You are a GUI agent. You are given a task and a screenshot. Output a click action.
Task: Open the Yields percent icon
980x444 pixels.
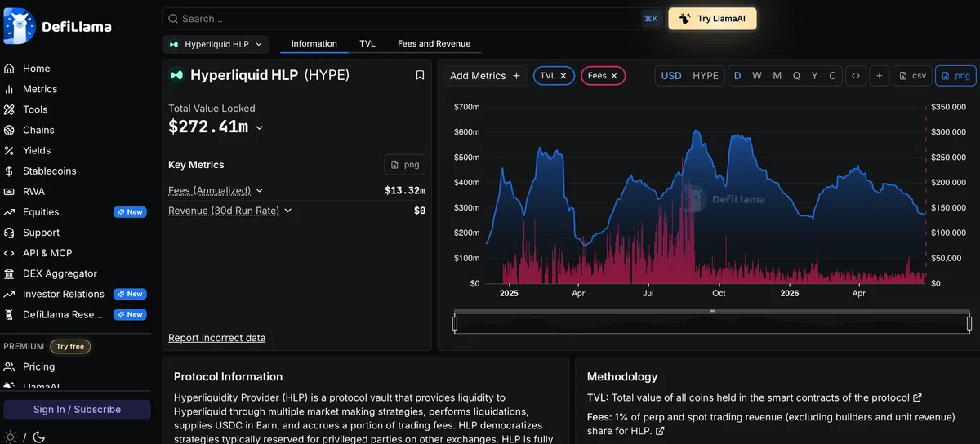tap(10, 150)
